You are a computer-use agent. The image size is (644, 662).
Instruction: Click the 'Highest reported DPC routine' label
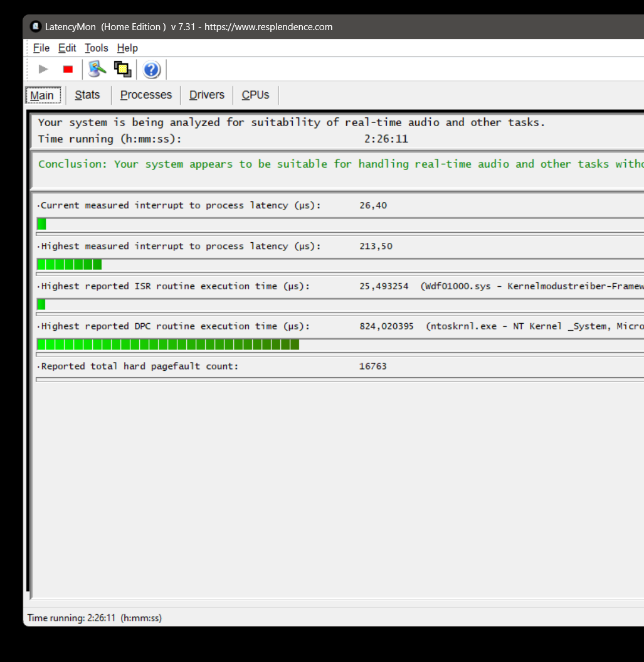(175, 326)
